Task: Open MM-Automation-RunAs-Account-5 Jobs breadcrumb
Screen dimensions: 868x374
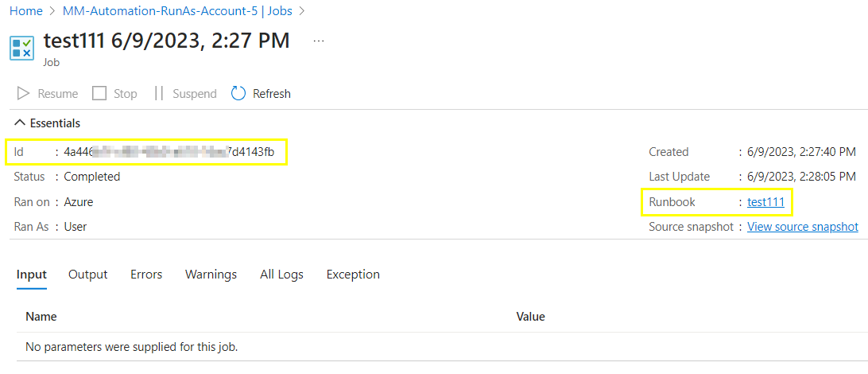Action: (x=178, y=10)
